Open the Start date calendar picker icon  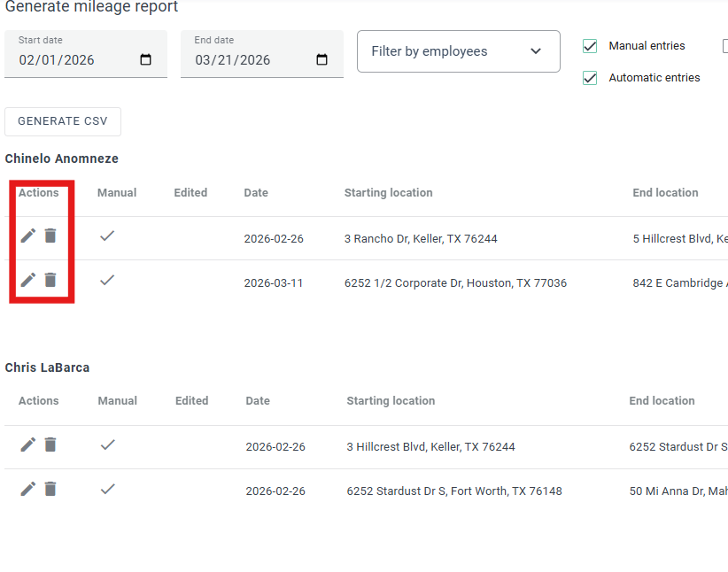[146, 60]
